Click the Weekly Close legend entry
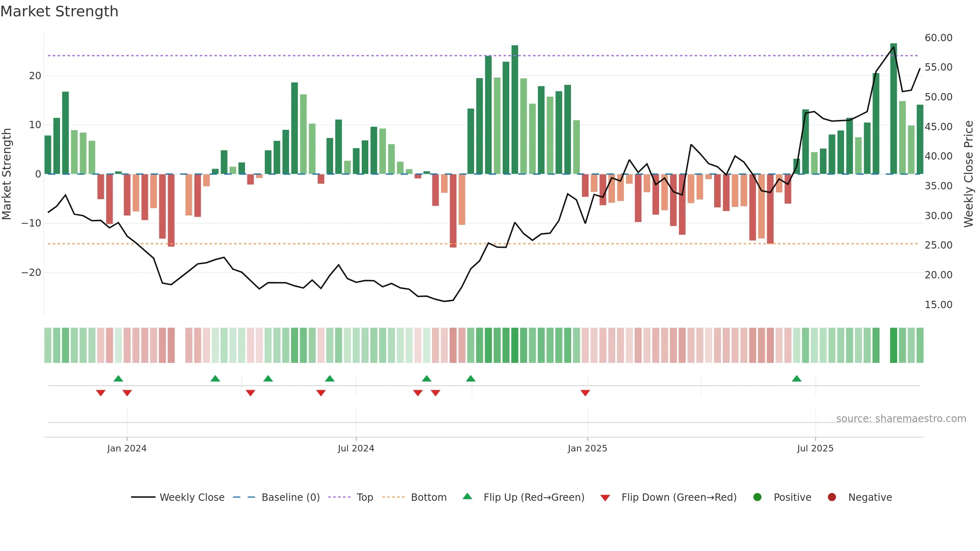The width and height of the screenshot is (980, 551). tap(178, 497)
